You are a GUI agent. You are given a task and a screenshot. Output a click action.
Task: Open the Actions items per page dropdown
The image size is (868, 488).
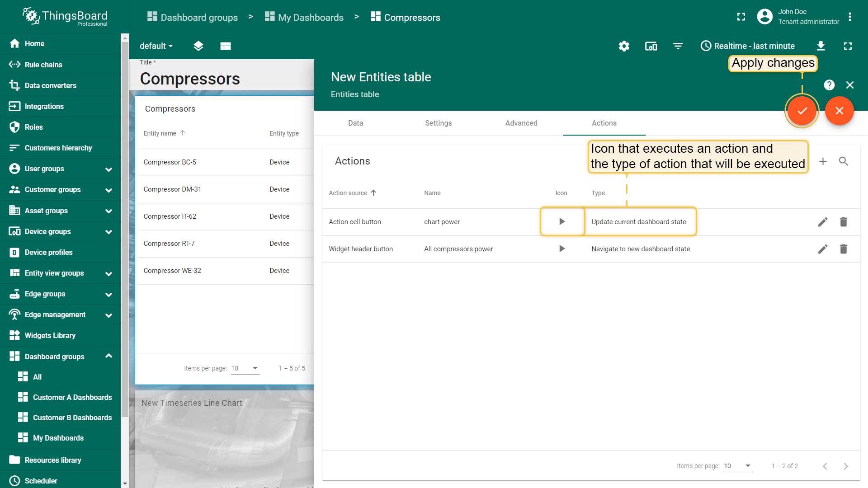click(x=738, y=466)
